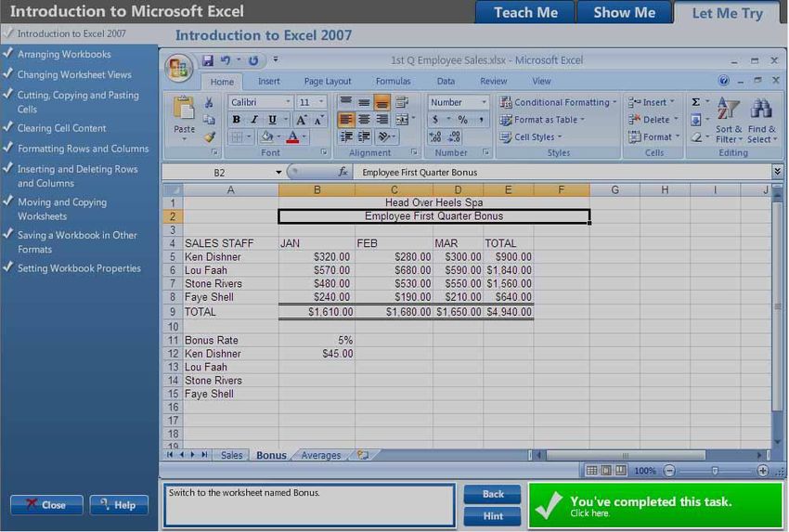Expand the formula bar chevron

pyautogui.click(x=778, y=172)
